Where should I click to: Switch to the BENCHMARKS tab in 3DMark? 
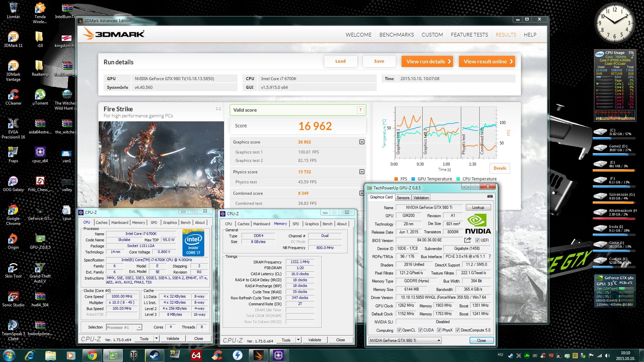point(396,35)
